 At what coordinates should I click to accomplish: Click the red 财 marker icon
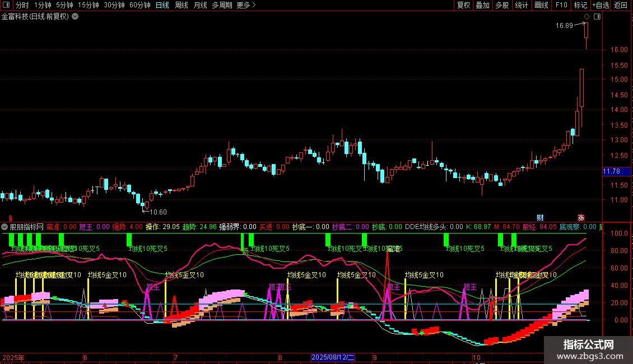click(x=540, y=217)
